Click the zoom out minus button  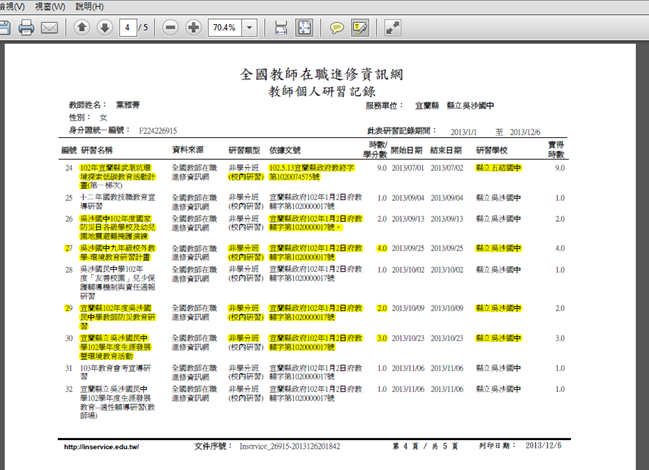[170, 28]
